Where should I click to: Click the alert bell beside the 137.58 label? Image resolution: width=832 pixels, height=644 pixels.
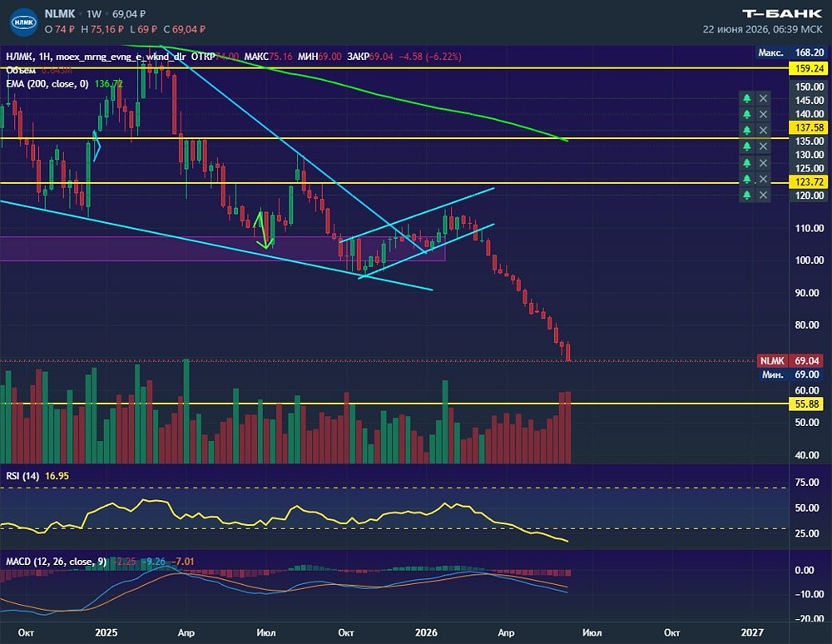coord(746,130)
